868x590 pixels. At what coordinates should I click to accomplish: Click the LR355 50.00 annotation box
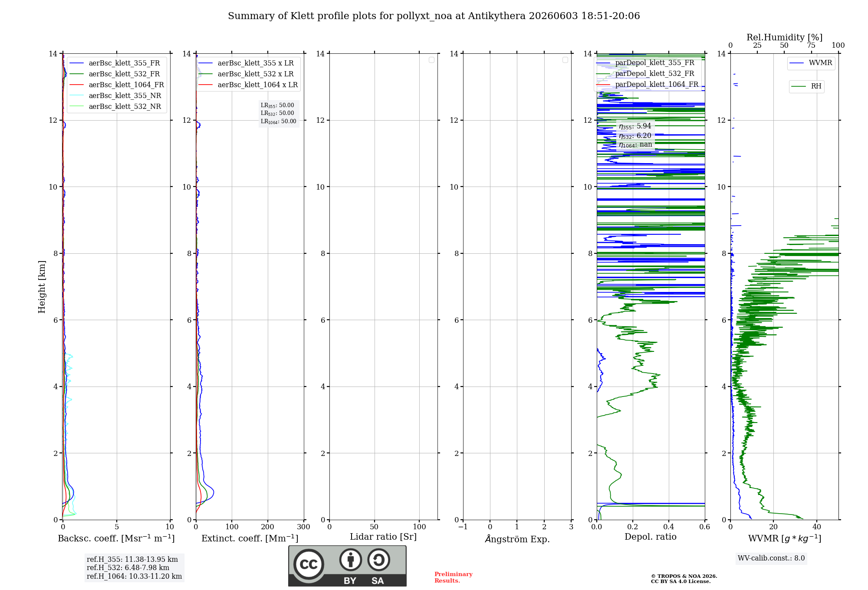pos(279,113)
